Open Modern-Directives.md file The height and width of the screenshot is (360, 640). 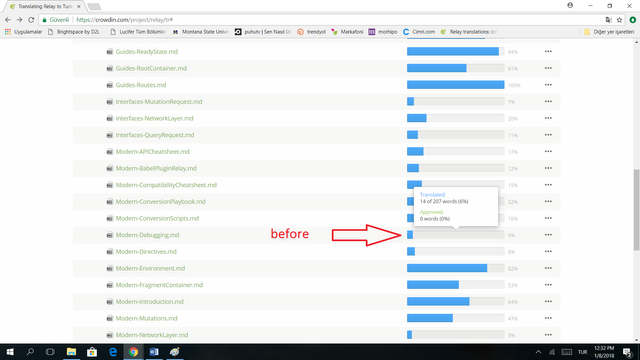146,251
